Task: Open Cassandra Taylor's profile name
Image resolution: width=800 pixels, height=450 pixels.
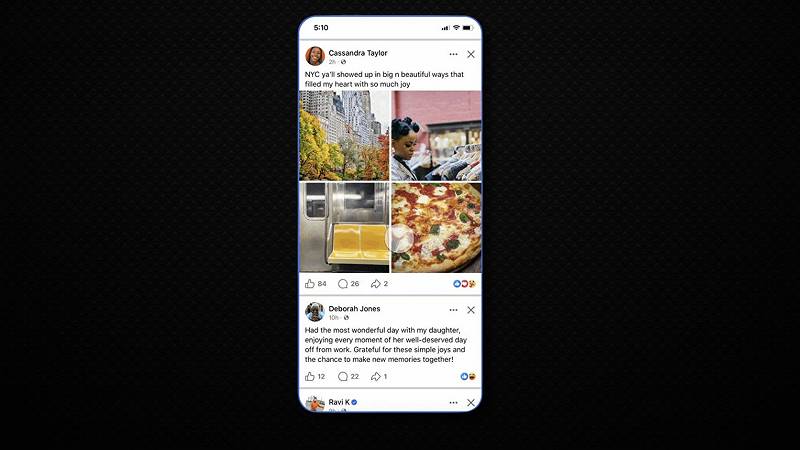Action: (x=358, y=53)
